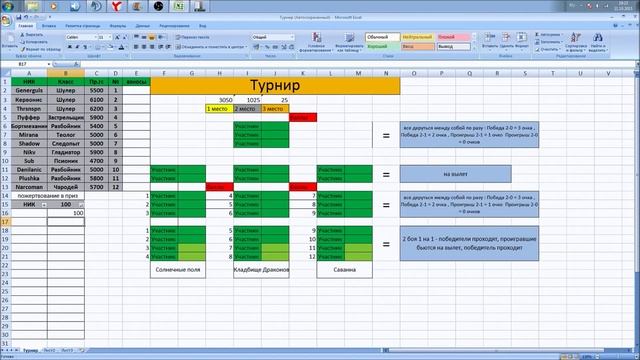This screenshot has height=360, width=640.
Task: Open the number format dropdown (Общий)
Action: [x=292, y=37]
